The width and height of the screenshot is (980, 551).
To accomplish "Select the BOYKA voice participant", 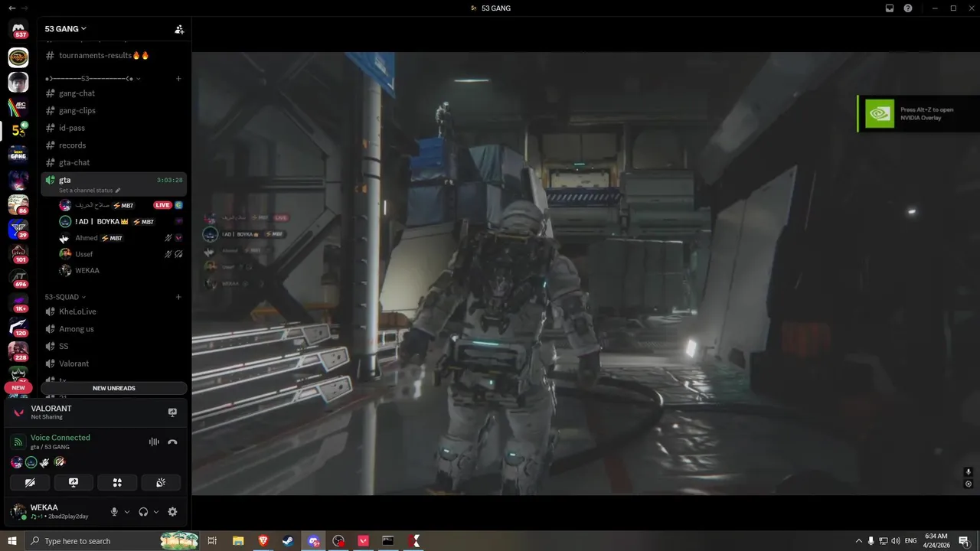I will pos(121,221).
